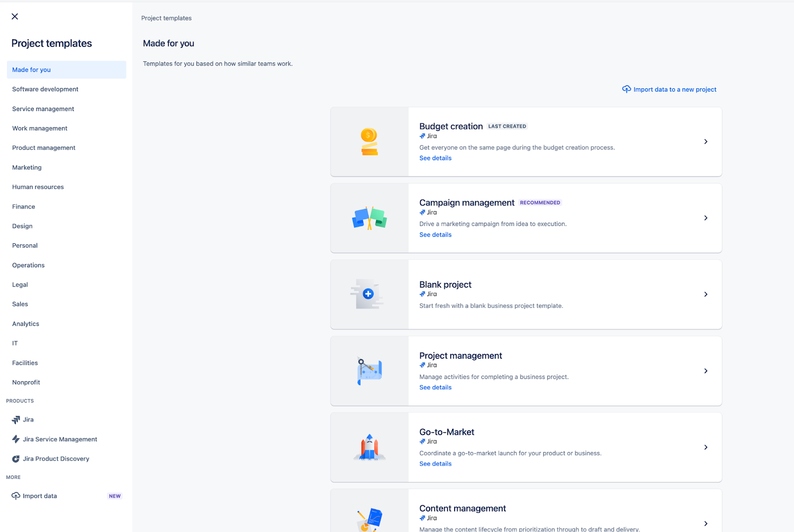Select the Jira product icon in sidebar
This screenshot has height=532, width=794.
pos(15,419)
